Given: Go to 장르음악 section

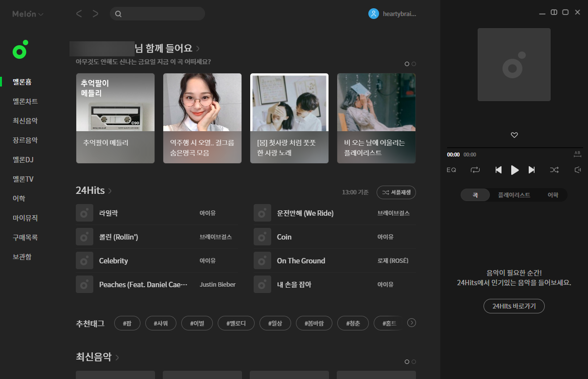Looking at the screenshot, I should [25, 140].
